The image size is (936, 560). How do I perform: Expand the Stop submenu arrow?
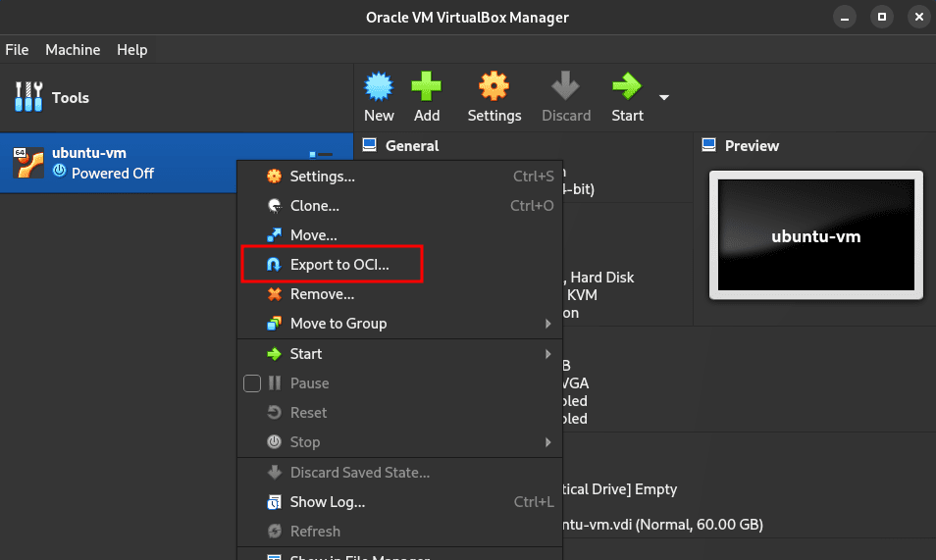(x=547, y=442)
